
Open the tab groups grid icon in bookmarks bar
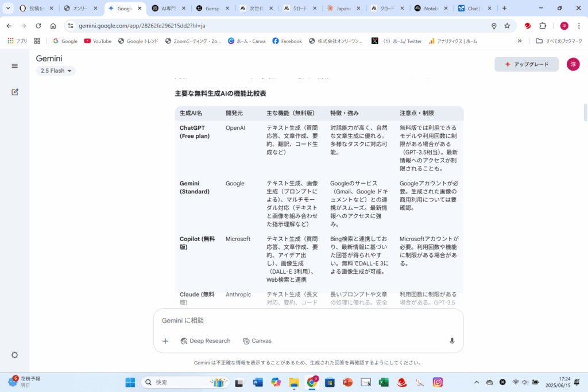point(37,41)
